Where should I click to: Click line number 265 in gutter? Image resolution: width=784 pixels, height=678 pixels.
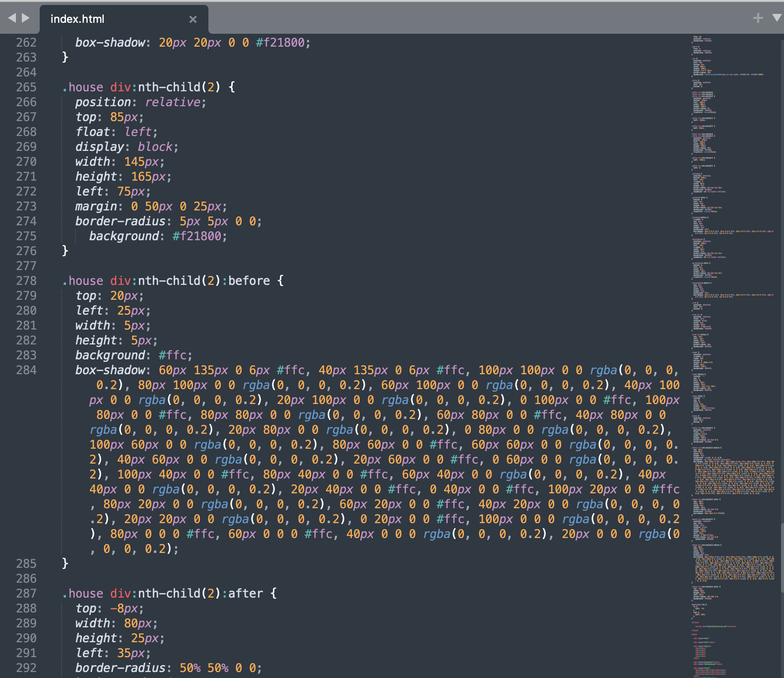(x=26, y=87)
